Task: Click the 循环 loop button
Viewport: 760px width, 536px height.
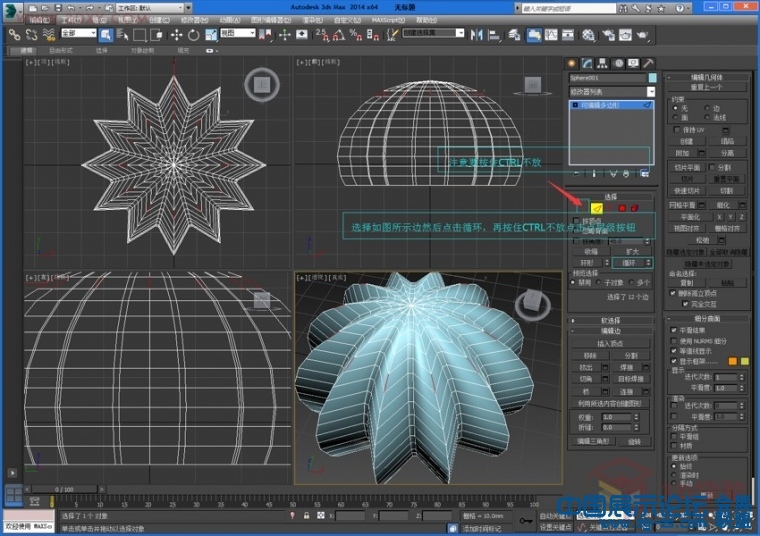Action: click(x=629, y=263)
